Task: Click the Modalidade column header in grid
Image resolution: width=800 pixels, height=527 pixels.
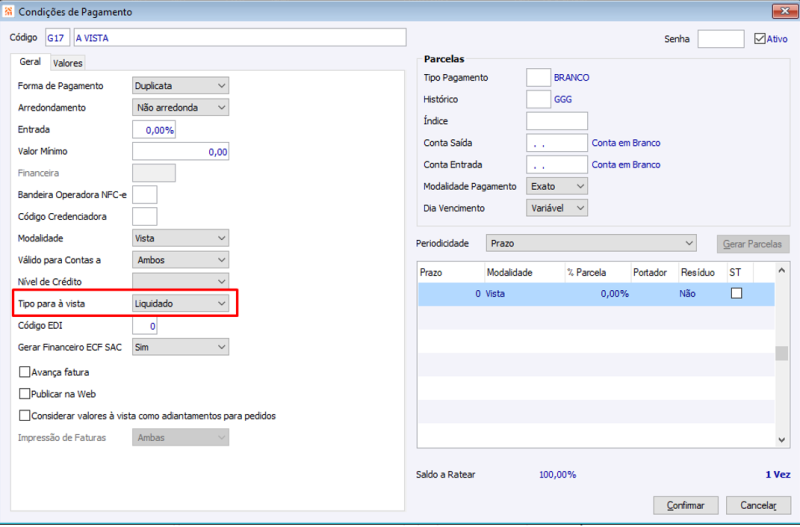Action: click(x=524, y=272)
